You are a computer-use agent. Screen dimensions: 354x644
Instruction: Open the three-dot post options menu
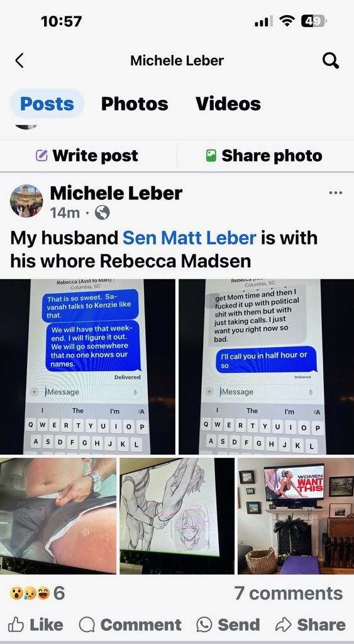[x=336, y=192]
